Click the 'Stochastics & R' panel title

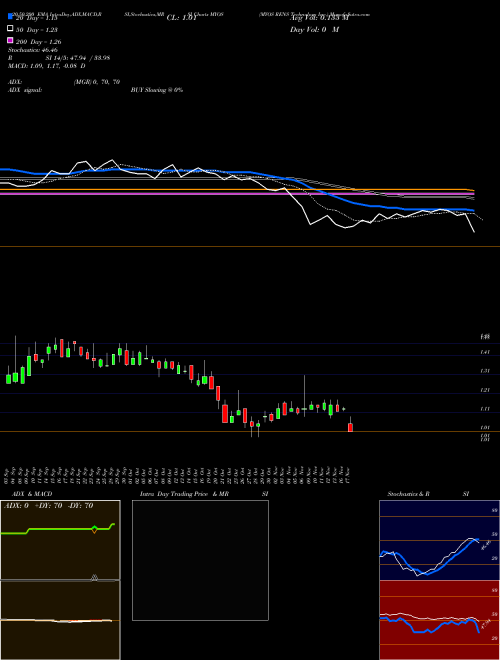tap(408, 494)
